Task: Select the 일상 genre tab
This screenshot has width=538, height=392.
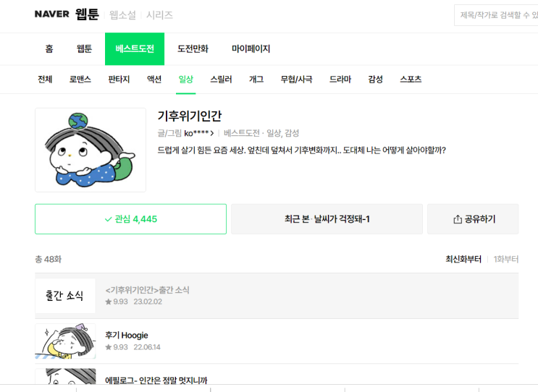Action: [x=185, y=80]
